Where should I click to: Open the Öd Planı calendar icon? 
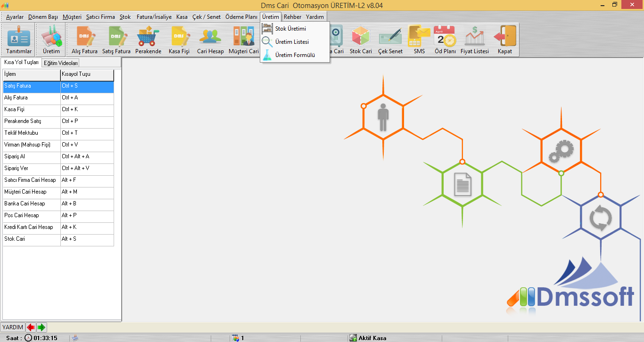tap(445, 40)
